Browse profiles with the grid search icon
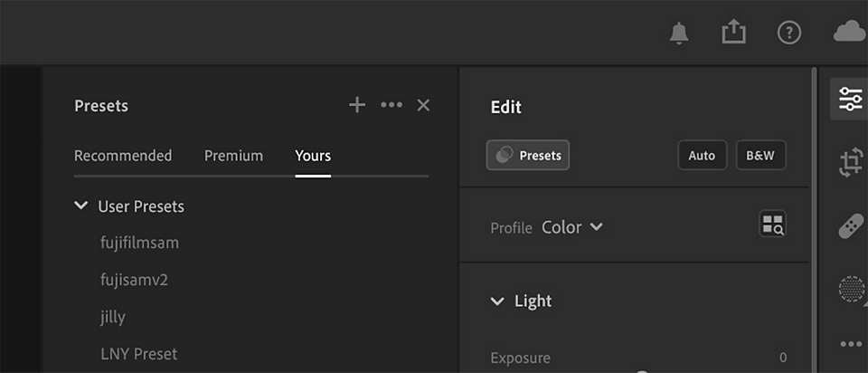This screenshot has width=868, height=373. 772,224
